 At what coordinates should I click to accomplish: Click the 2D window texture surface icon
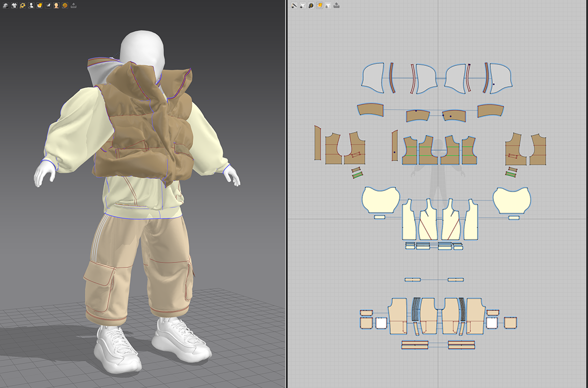point(319,5)
